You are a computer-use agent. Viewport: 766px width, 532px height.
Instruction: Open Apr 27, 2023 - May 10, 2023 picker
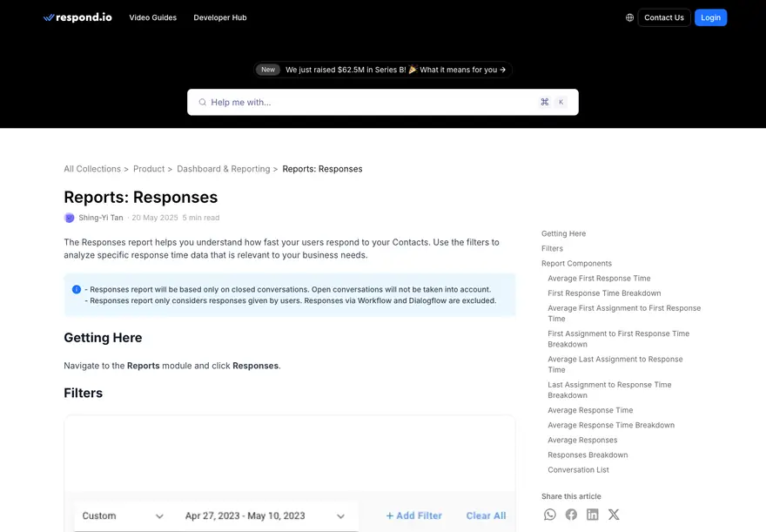(x=265, y=515)
